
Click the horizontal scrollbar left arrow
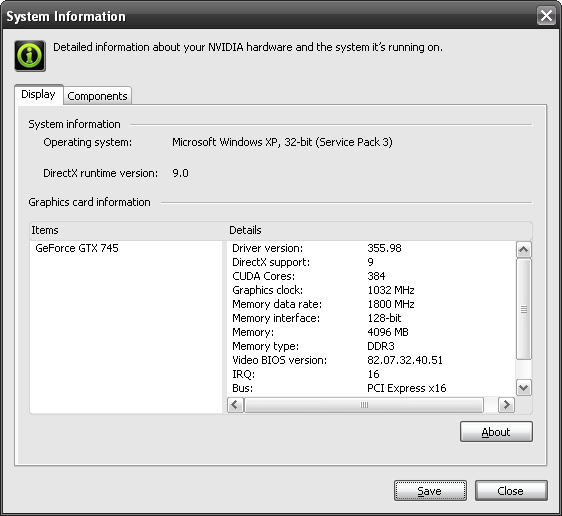tap(235, 405)
